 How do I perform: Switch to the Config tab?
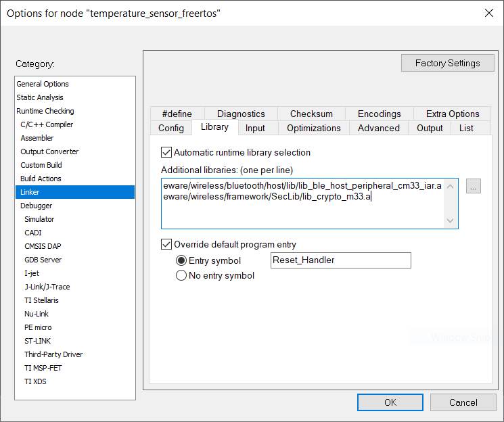coord(171,128)
